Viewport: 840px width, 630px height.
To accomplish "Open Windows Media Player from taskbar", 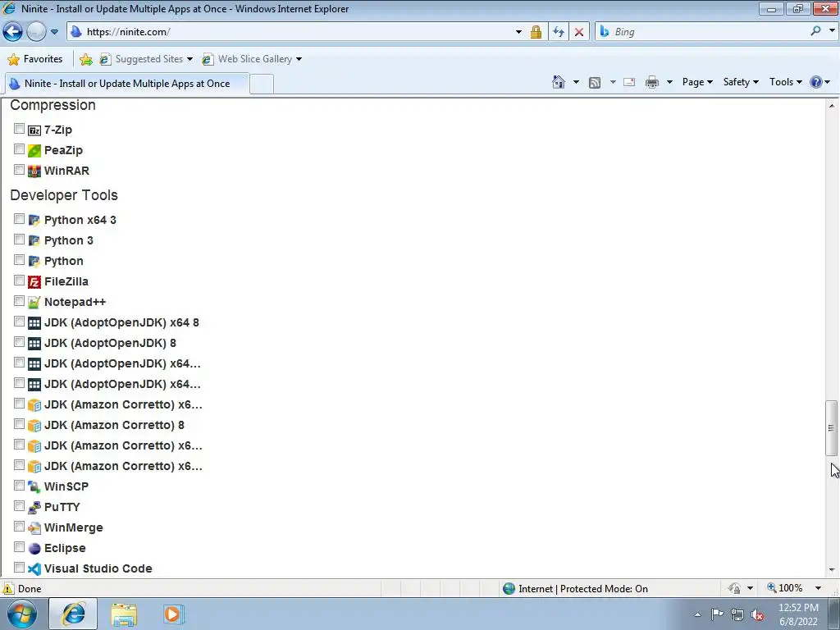I will pos(173,614).
